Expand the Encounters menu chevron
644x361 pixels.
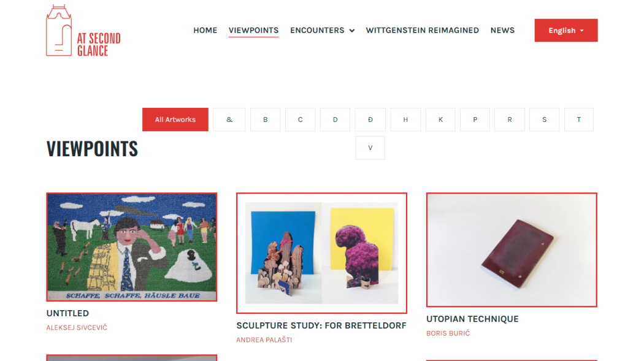pos(352,31)
